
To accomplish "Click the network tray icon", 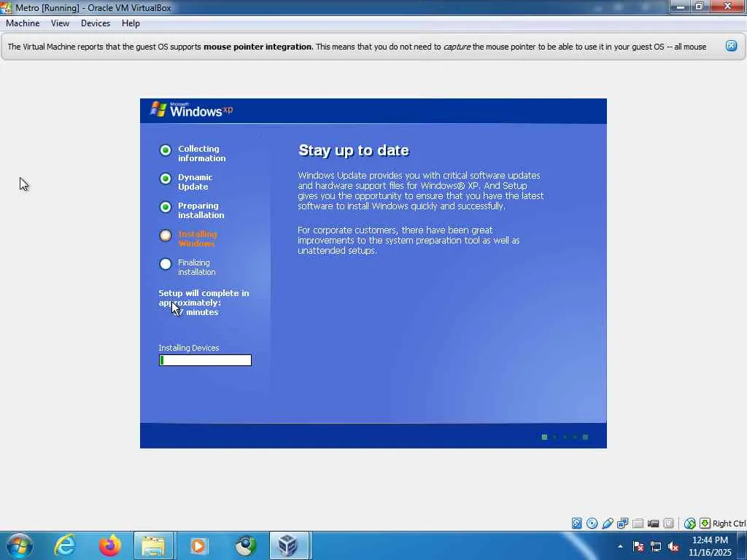I will coord(656,546).
